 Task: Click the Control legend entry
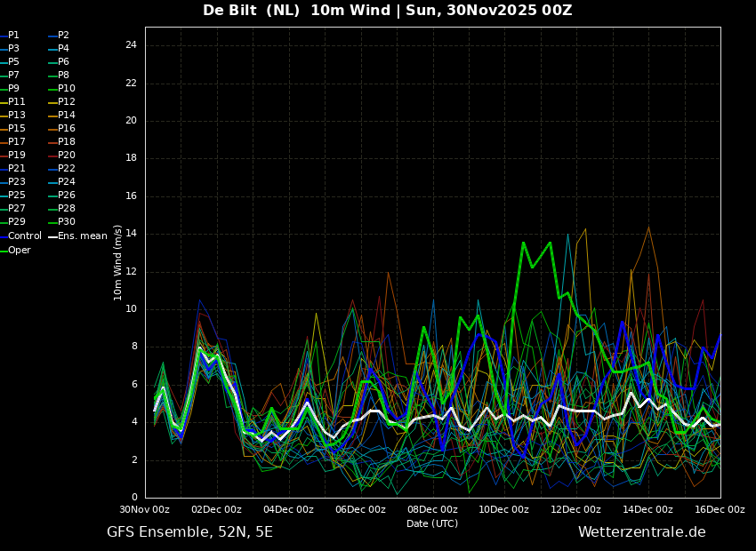(x=24, y=236)
